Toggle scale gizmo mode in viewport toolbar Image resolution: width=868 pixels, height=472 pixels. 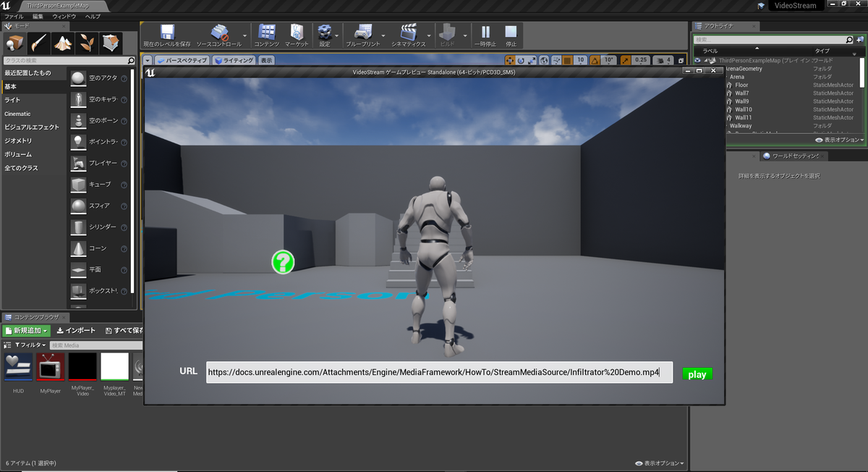pyautogui.click(x=532, y=61)
